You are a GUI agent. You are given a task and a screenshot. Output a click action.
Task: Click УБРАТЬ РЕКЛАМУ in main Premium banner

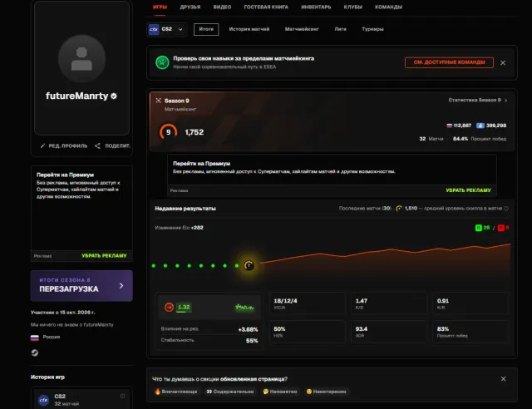click(468, 190)
